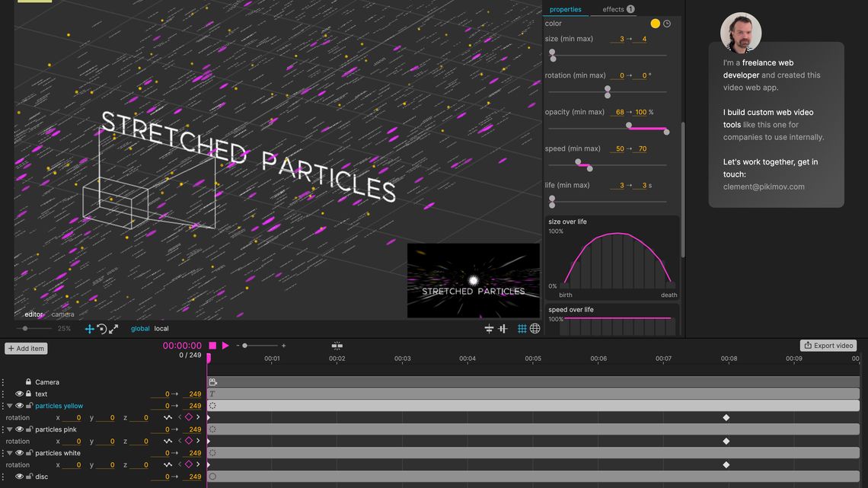Image resolution: width=868 pixels, height=488 pixels.
Task: Collapse the particles pink layer
Action: point(10,429)
